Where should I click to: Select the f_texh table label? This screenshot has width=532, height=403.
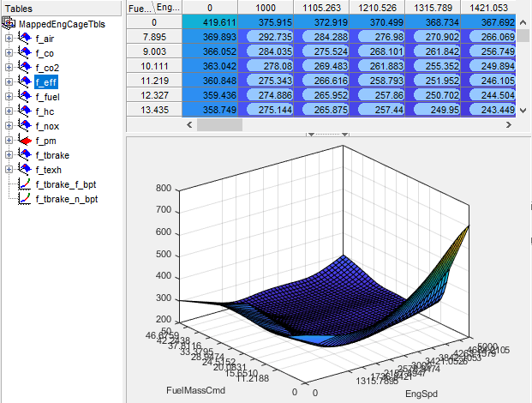tap(49, 170)
